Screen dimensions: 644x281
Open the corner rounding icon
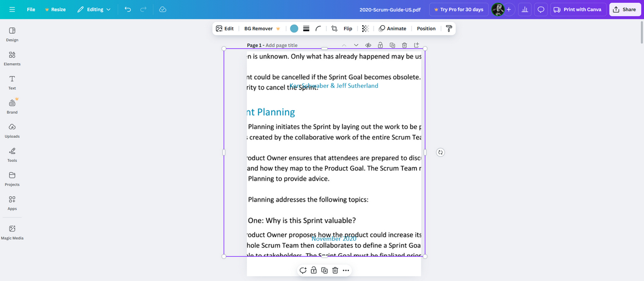pos(319,28)
